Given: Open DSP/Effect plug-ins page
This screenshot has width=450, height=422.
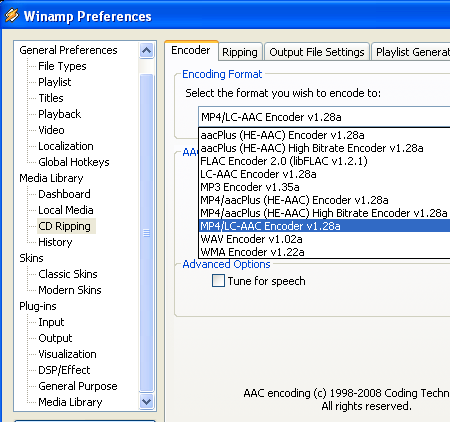Looking at the screenshot, I should (x=64, y=370).
